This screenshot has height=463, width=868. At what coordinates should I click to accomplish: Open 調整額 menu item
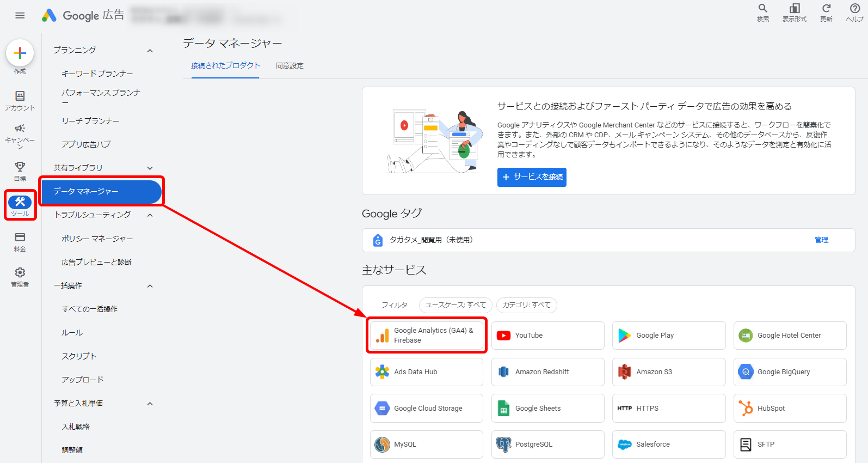pyautogui.click(x=72, y=450)
